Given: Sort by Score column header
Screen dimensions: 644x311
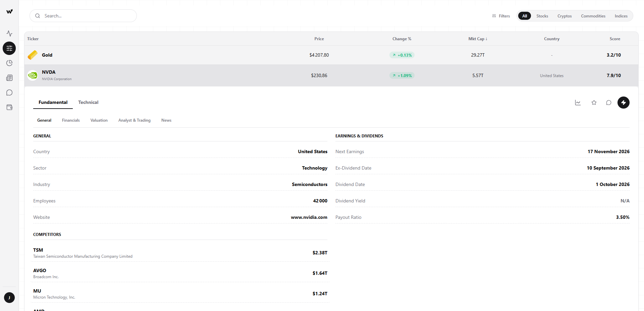Looking at the screenshot, I should [x=615, y=39].
